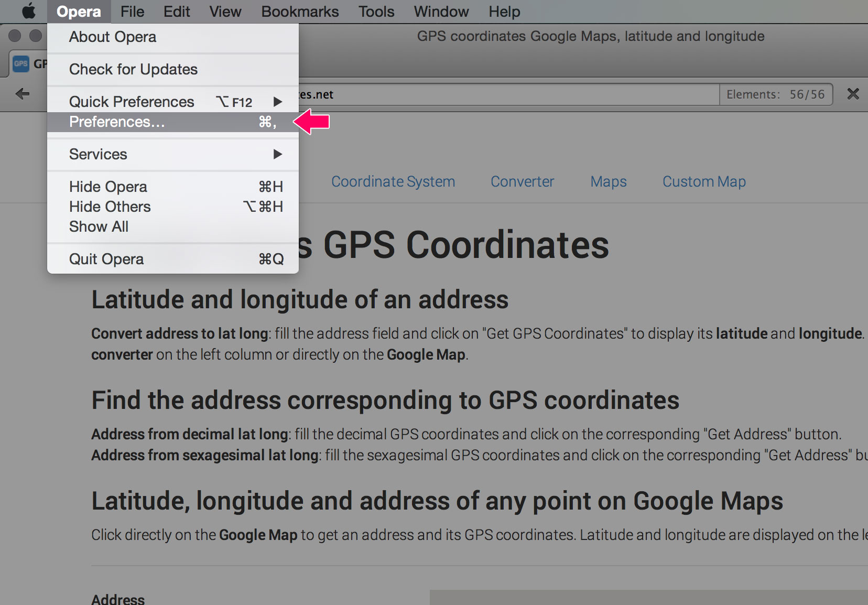Choose Hide Others

pos(173,207)
